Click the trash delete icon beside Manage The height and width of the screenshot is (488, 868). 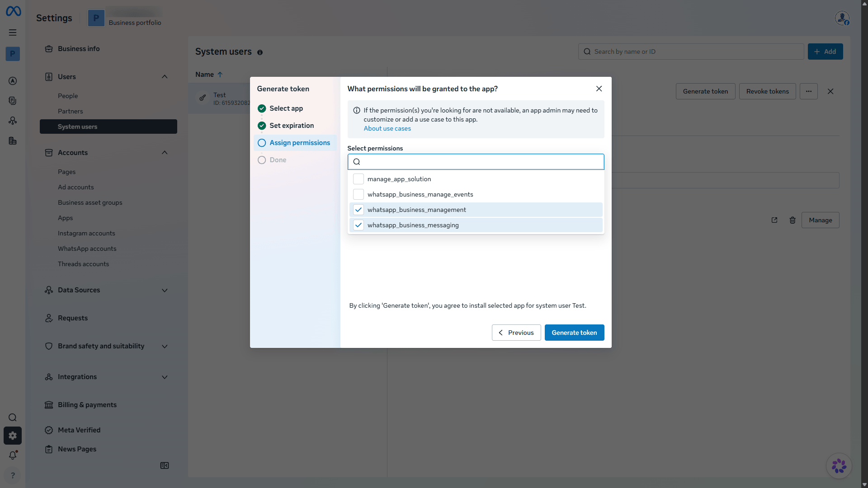click(793, 220)
